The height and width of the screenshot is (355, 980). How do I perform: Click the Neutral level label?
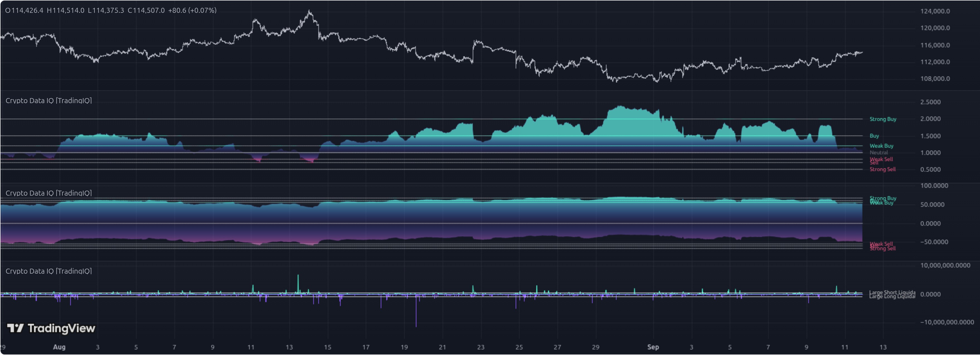(x=879, y=153)
